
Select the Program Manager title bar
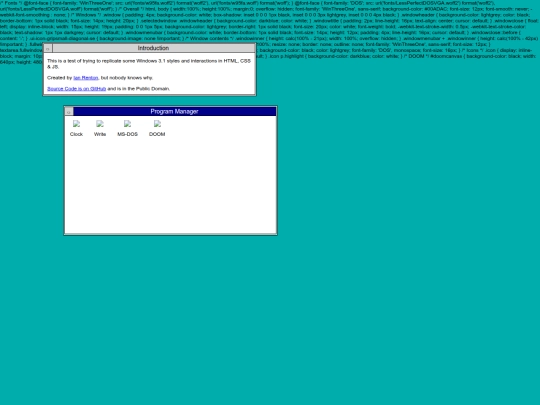[175, 112]
